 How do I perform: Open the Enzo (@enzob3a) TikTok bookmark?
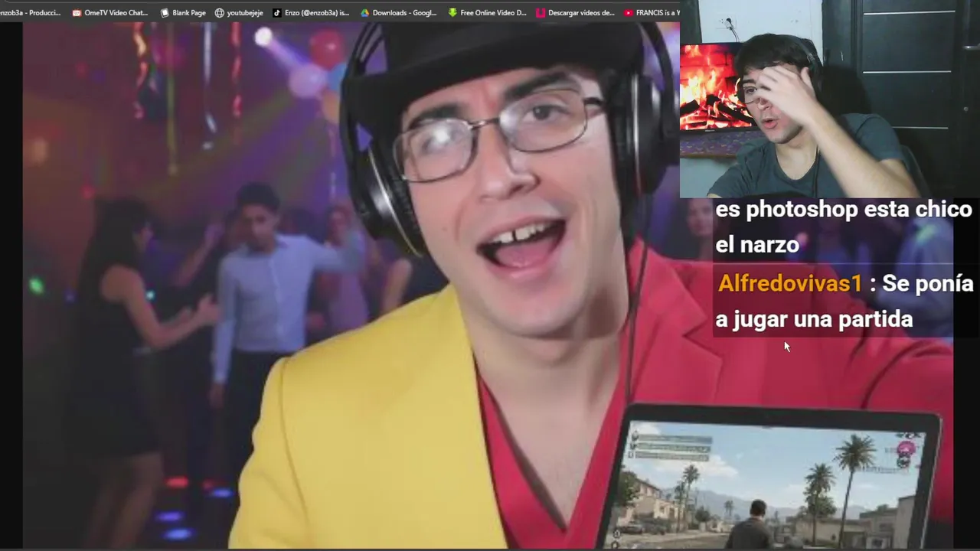[311, 12]
